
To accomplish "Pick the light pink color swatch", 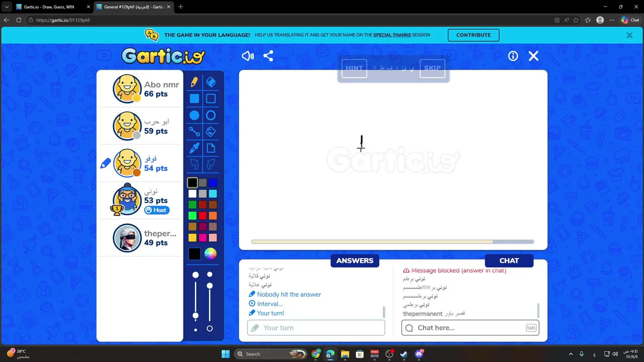I will click(x=213, y=237).
